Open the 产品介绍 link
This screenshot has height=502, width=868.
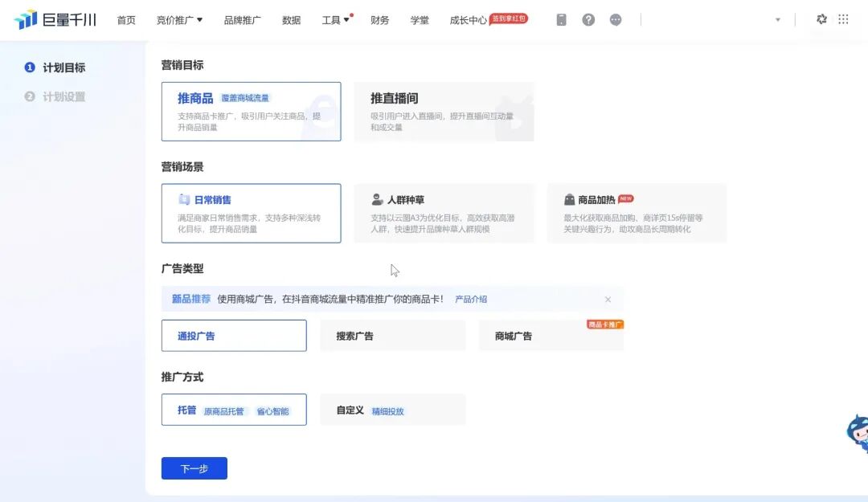click(471, 300)
